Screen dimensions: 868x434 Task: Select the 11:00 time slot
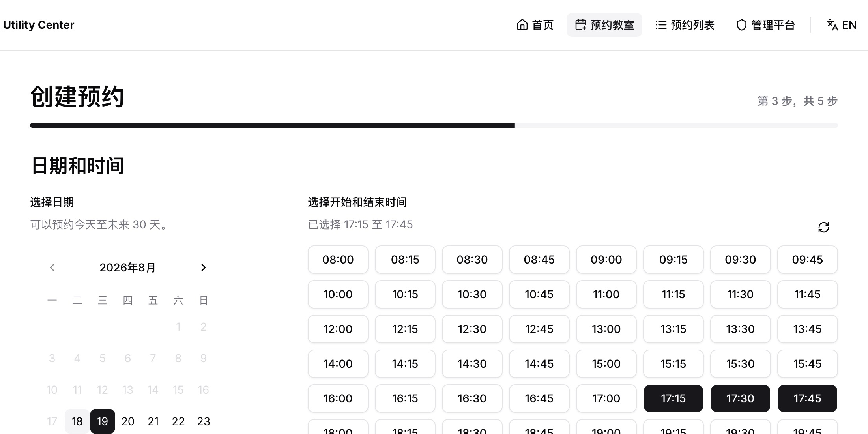606,294
